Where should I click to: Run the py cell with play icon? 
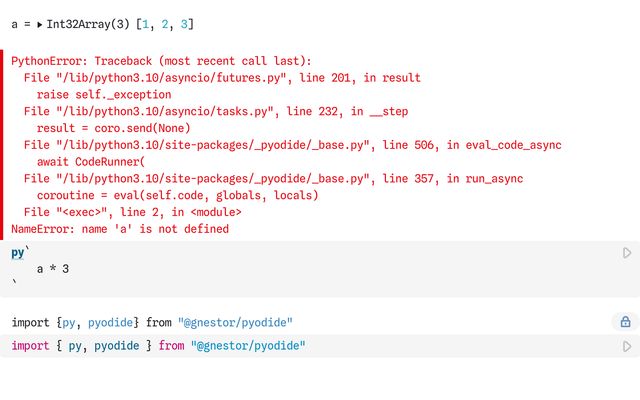pos(627,253)
